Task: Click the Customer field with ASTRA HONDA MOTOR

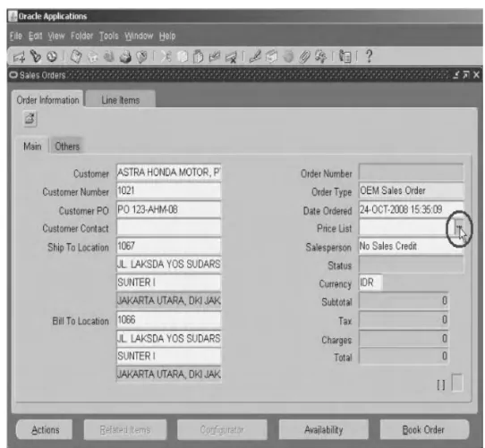Action: [169, 172]
